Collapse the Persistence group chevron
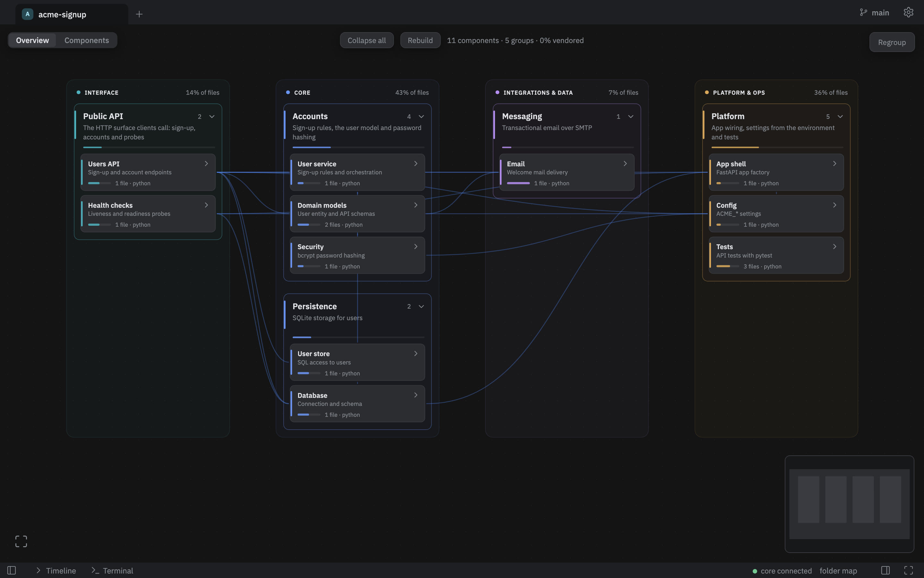Screen dimensions: 924x578 pyautogui.click(x=421, y=307)
